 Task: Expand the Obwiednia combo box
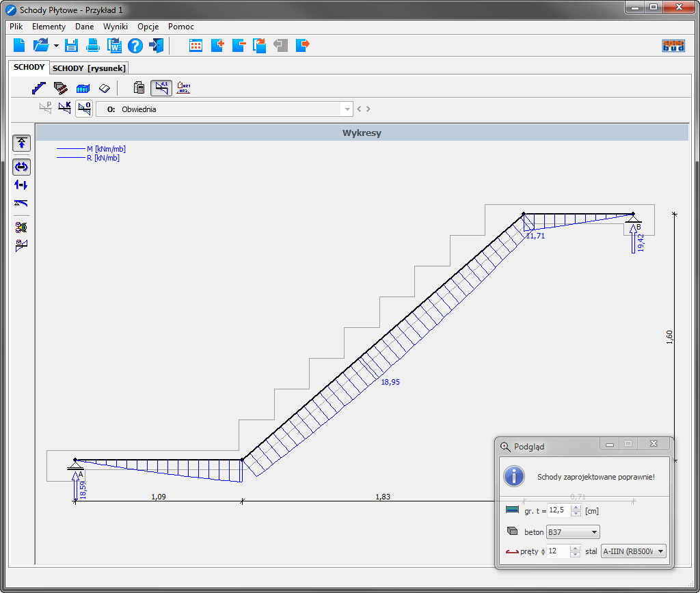click(x=347, y=109)
